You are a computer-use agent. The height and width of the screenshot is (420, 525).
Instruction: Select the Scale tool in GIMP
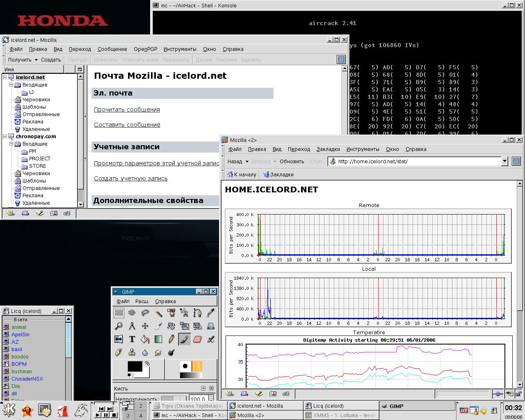184,326
